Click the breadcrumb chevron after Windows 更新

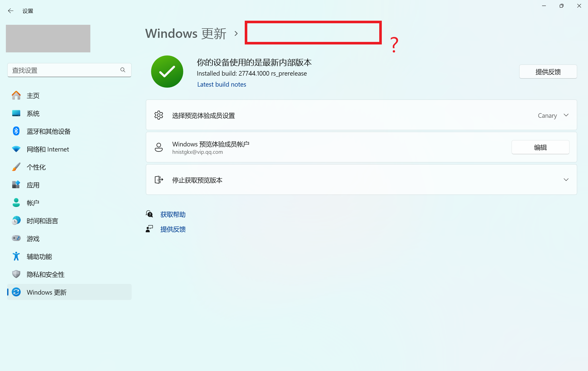pos(236,33)
